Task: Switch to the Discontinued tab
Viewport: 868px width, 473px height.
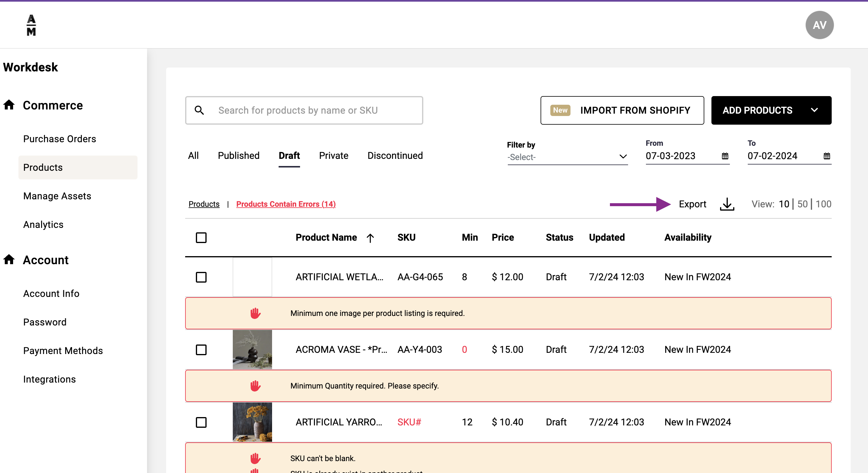Action: (x=395, y=156)
